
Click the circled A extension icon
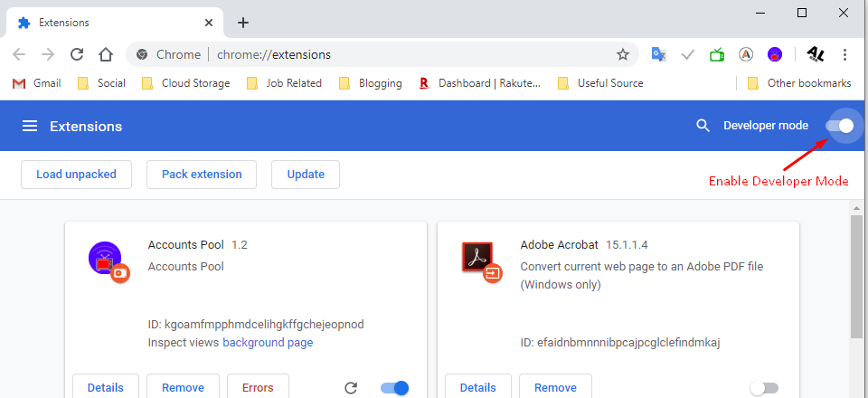coord(746,54)
